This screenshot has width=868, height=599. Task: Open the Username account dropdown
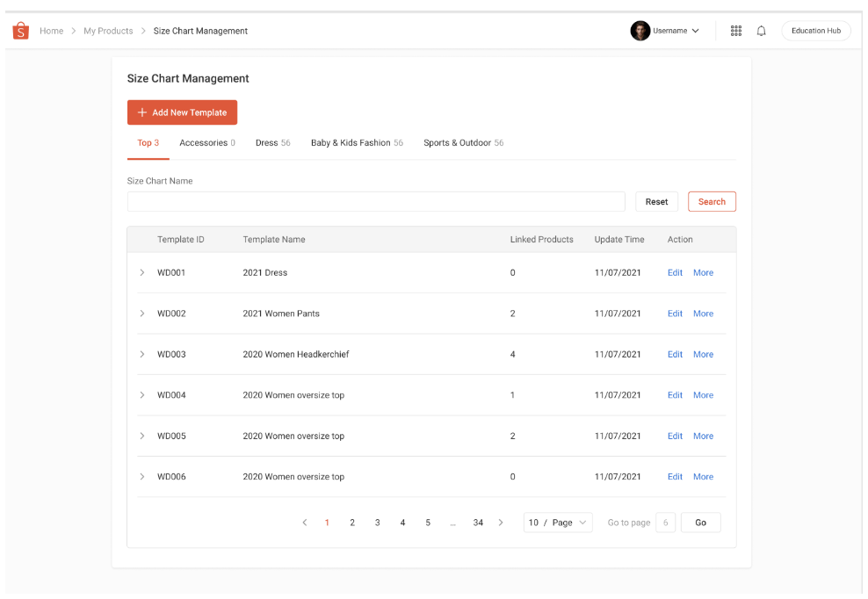tap(672, 30)
